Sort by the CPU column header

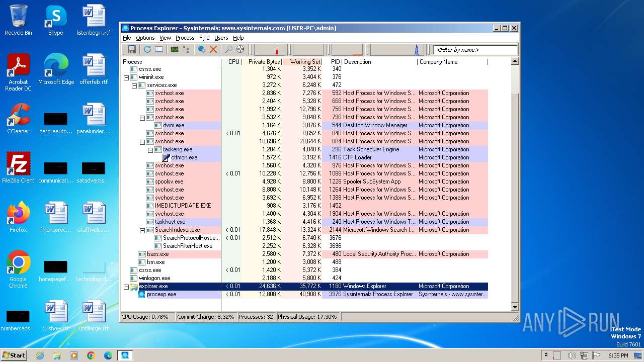(x=231, y=62)
